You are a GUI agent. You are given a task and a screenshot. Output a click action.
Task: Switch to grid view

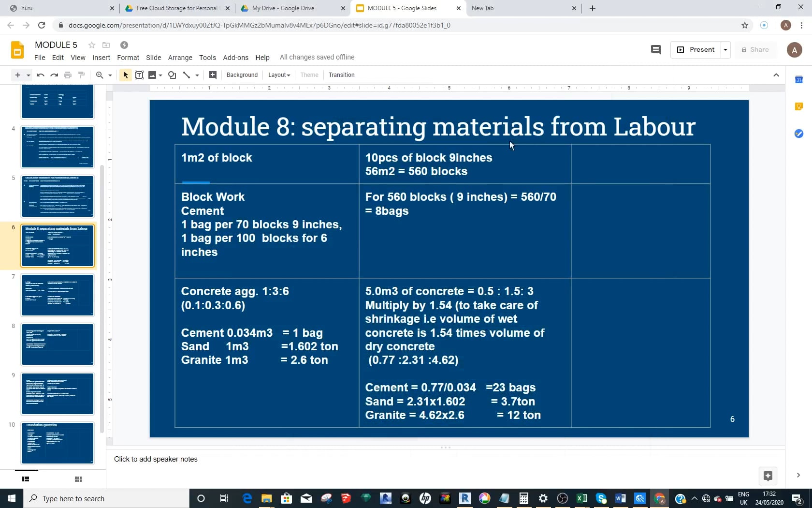78,479
